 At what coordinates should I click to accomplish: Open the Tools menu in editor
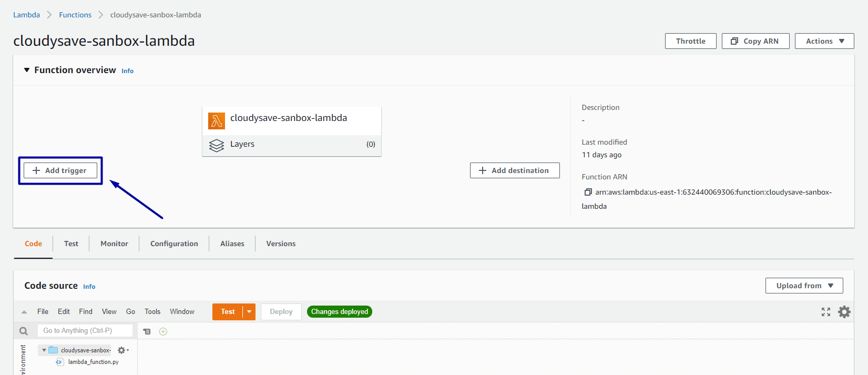point(152,311)
